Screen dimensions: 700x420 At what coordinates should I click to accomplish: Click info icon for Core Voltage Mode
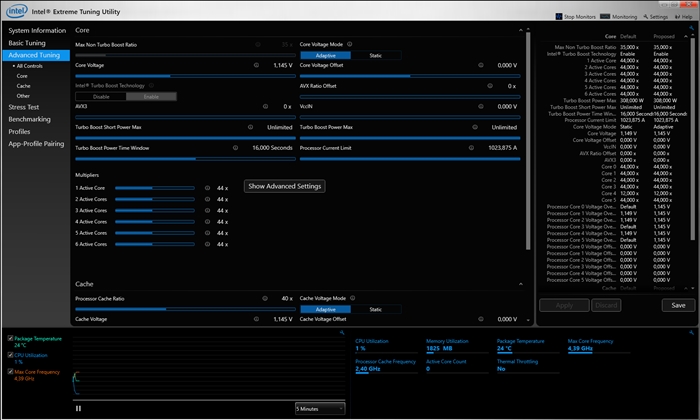350,44
